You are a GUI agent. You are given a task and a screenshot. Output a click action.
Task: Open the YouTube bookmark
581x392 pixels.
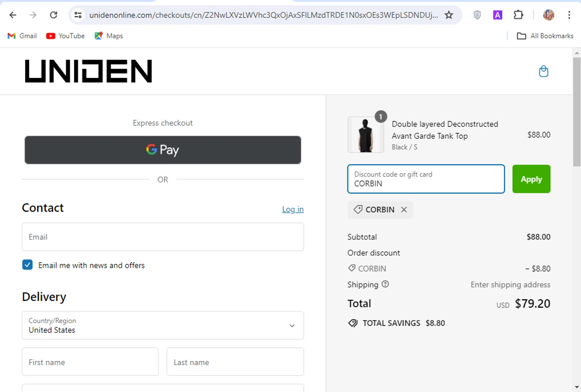tap(65, 36)
